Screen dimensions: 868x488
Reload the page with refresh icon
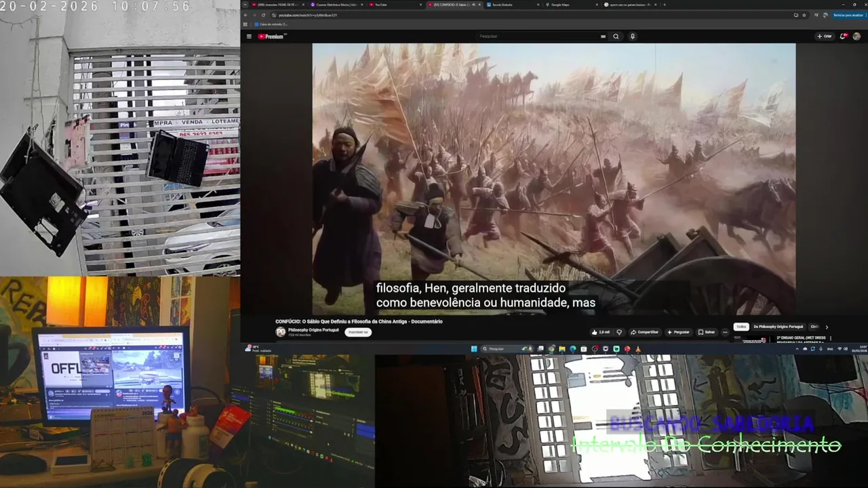[263, 15]
